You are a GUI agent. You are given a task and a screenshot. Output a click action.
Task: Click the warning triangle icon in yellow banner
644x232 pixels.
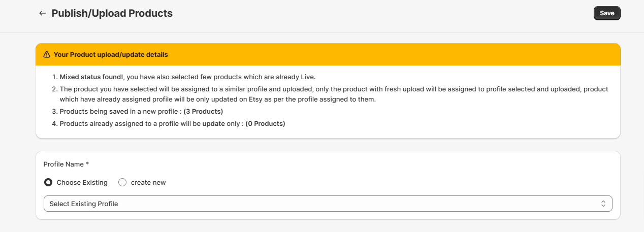pos(47,54)
